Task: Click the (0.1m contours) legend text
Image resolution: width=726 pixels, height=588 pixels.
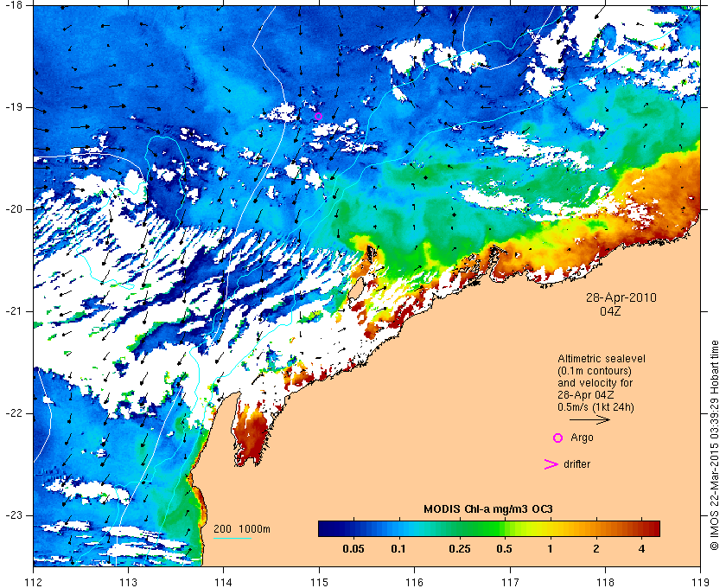Action: pyautogui.click(x=595, y=371)
